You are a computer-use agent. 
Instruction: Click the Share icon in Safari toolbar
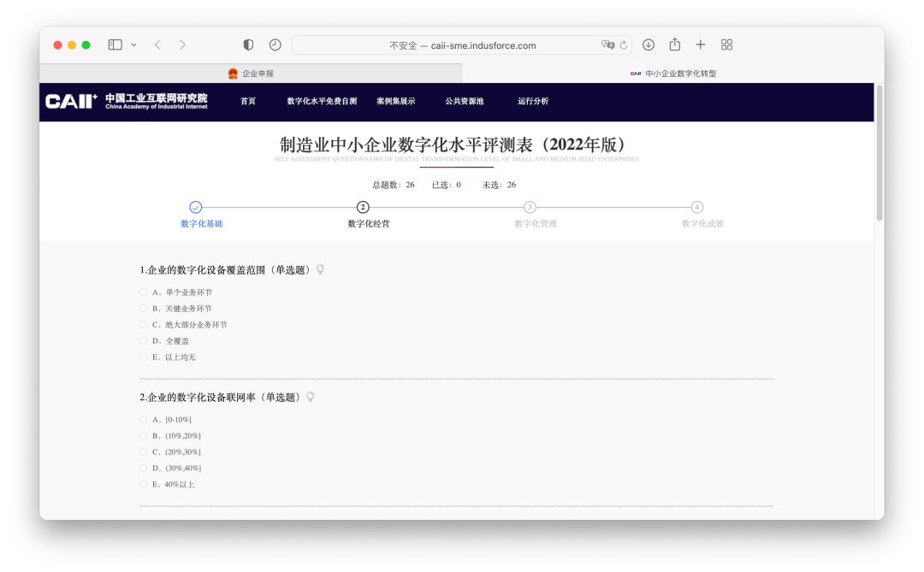tap(675, 44)
